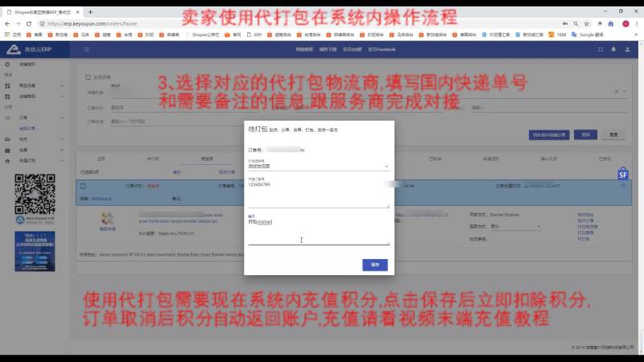
Task: Open the second header navigation link
Action: click(x=328, y=49)
